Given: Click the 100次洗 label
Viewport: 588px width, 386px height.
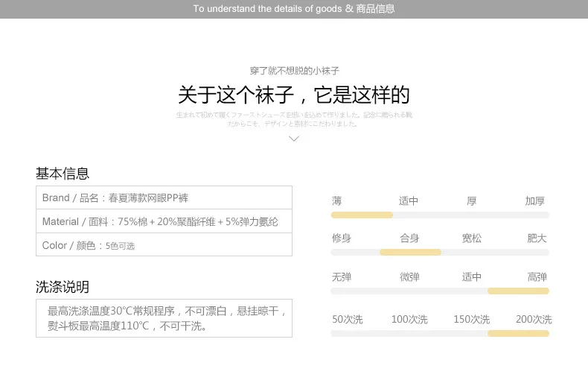Looking at the screenshot, I should 409,320.
